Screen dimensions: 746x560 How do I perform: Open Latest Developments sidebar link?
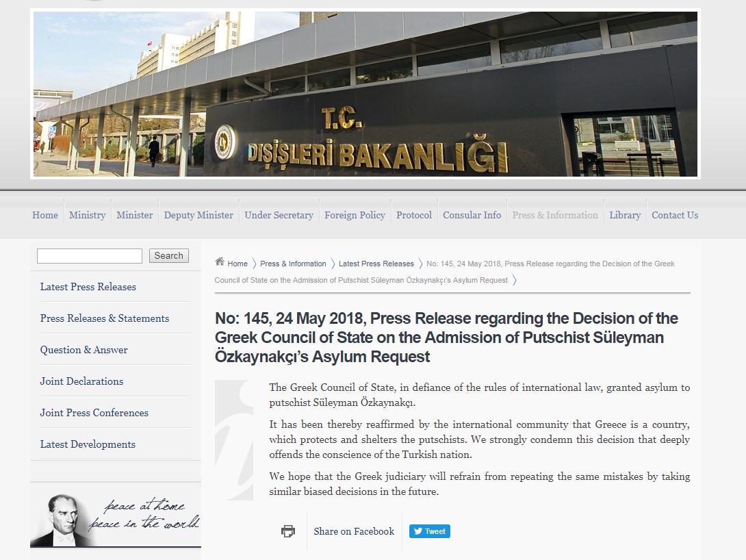[x=88, y=444]
